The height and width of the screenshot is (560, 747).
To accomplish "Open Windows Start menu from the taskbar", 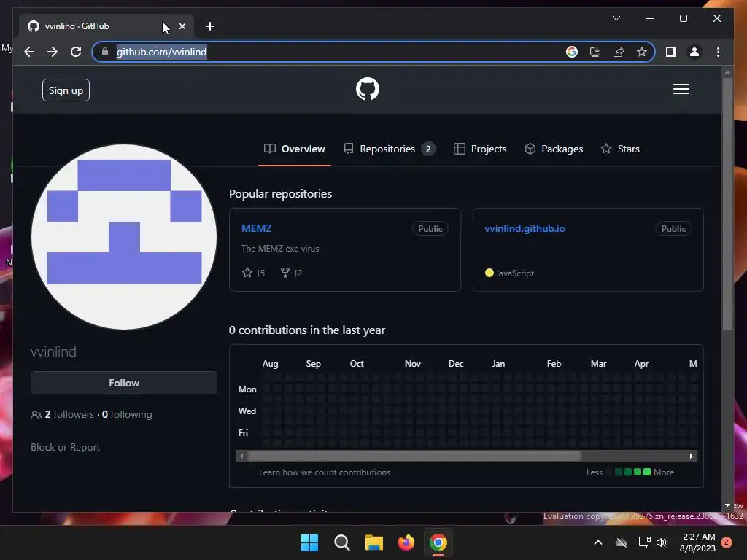I will point(309,542).
